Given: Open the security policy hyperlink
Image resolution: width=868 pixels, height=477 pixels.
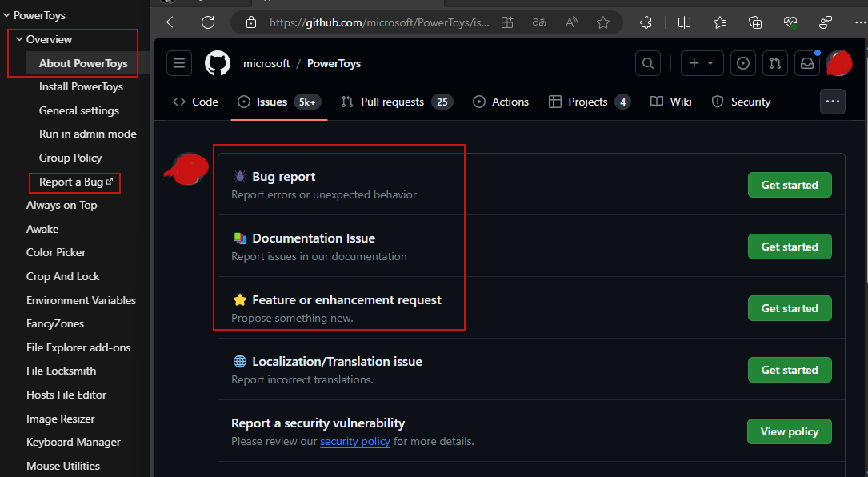Looking at the screenshot, I should pyautogui.click(x=355, y=442).
